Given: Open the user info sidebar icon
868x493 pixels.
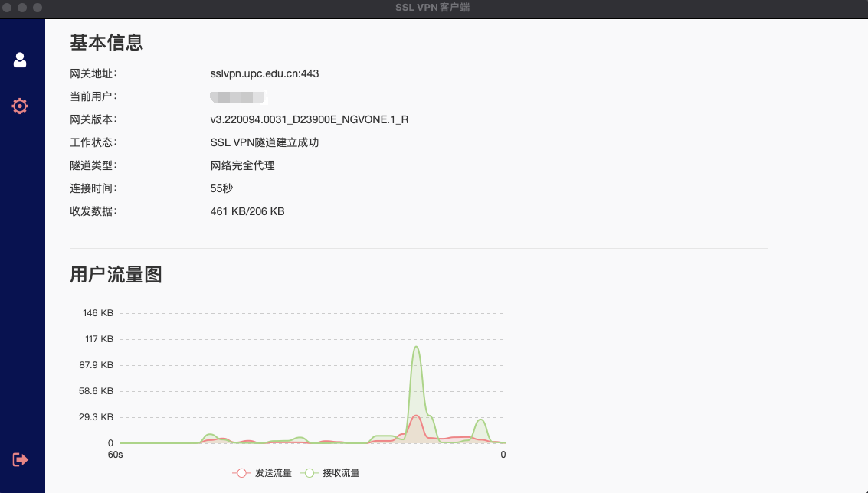Looking at the screenshot, I should 20,60.
